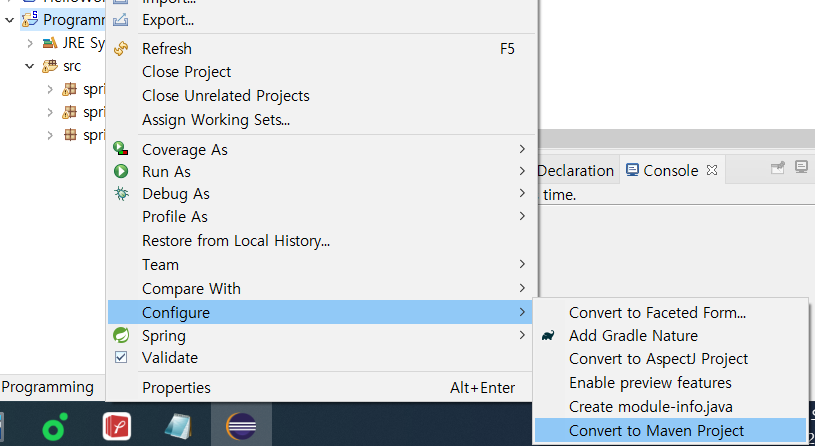Screen dimensions: 815x446
Task: Click the green Spring leaf icon
Action: click(x=121, y=335)
